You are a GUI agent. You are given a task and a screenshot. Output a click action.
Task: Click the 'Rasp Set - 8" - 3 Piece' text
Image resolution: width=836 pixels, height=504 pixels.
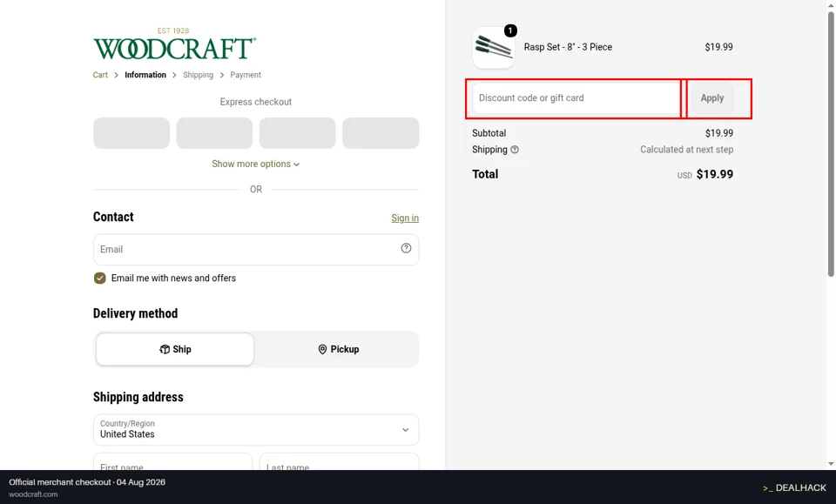pyautogui.click(x=568, y=47)
